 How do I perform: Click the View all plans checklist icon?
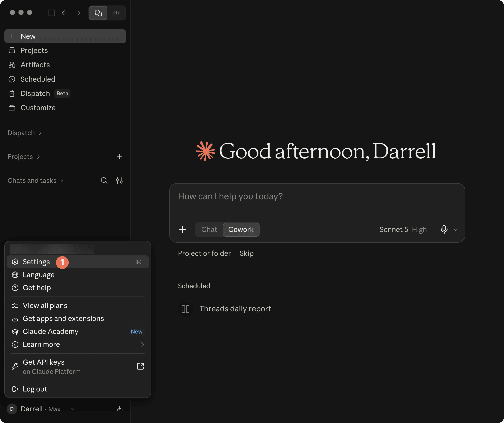click(15, 306)
